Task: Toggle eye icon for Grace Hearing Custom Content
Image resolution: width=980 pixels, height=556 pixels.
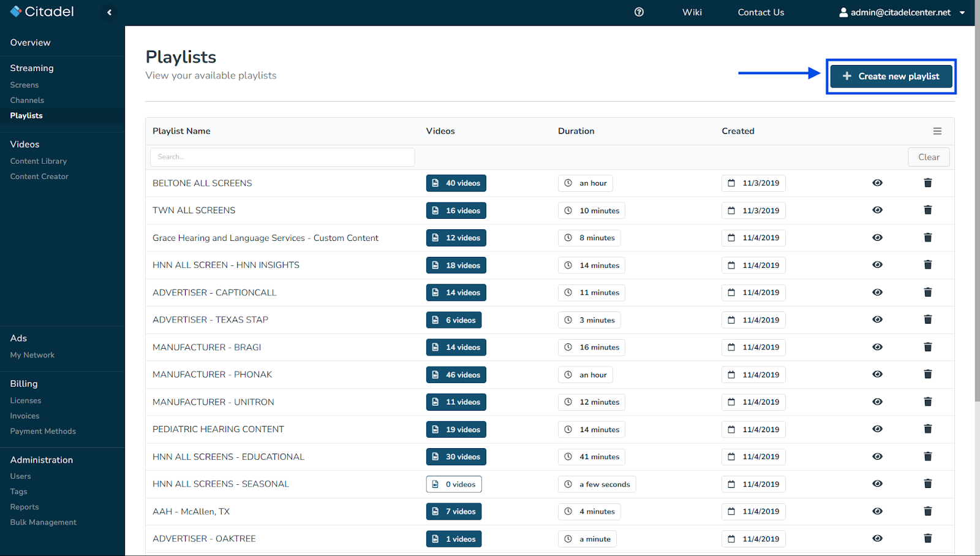Action: point(878,238)
